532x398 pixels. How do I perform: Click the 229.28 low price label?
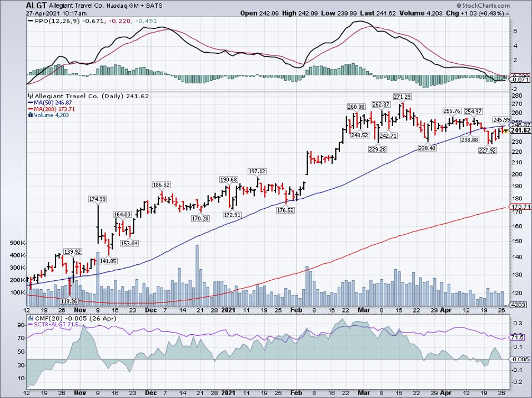(378, 149)
